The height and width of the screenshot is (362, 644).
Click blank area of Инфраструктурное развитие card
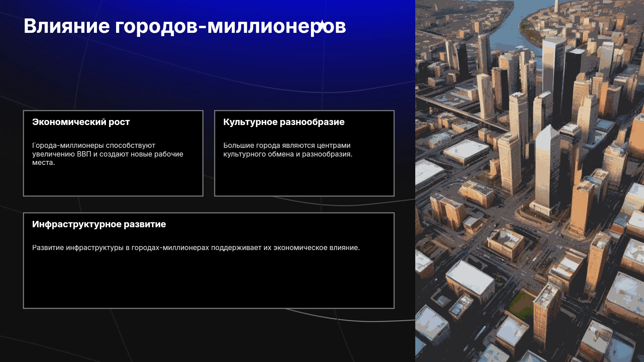(x=209, y=282)
